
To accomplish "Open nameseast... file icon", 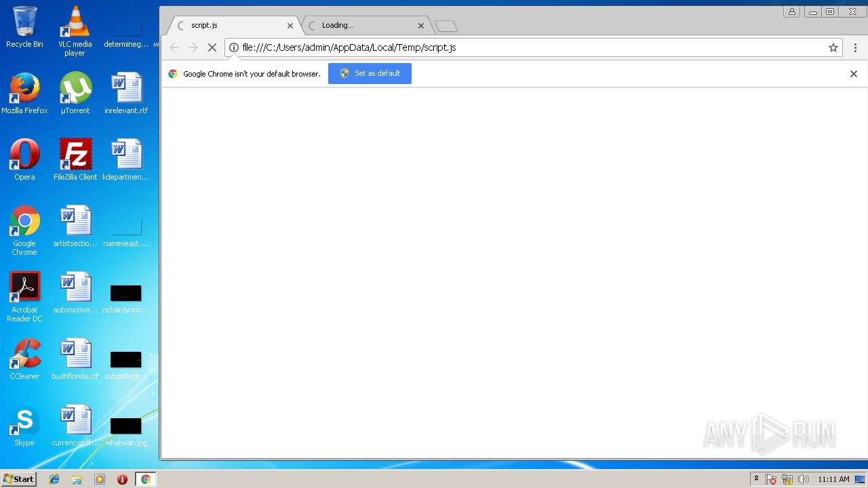I will coord(126,232).
